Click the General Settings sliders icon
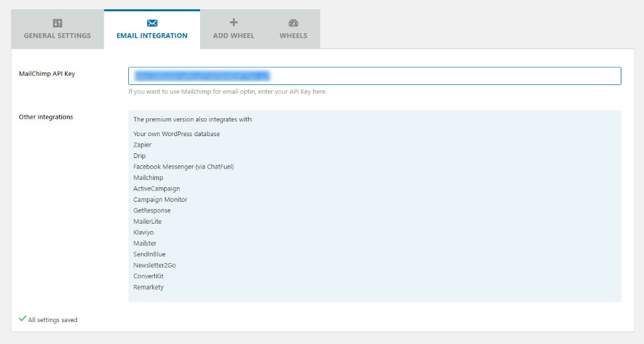The height and width of the screenshot is (344, 644). (x=58, y=23)
